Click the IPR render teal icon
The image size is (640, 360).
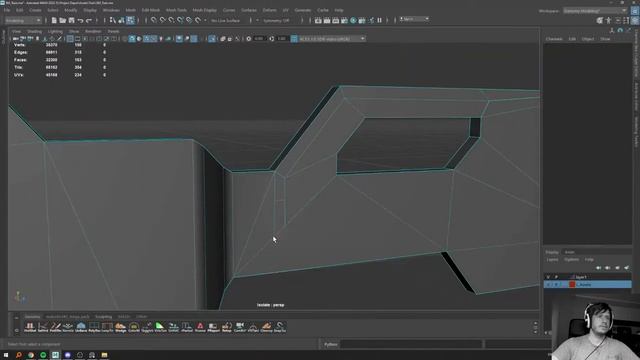click(x=353, y=20)
